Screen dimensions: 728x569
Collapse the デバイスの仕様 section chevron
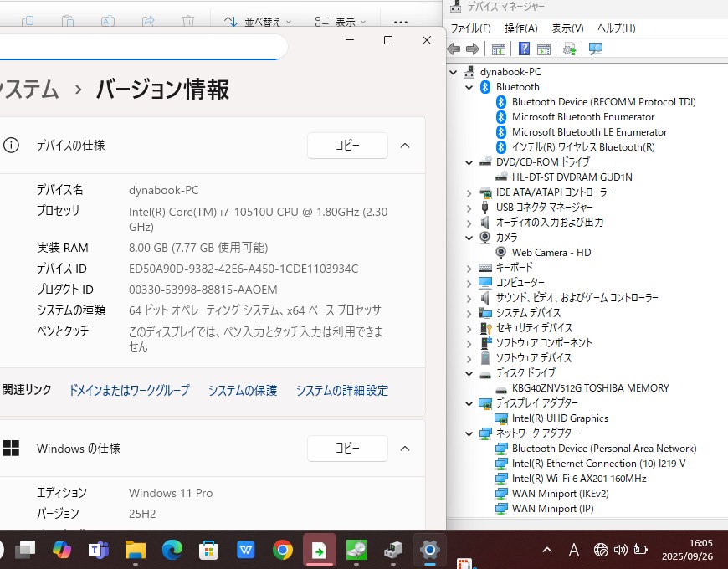tap(405, 146)
